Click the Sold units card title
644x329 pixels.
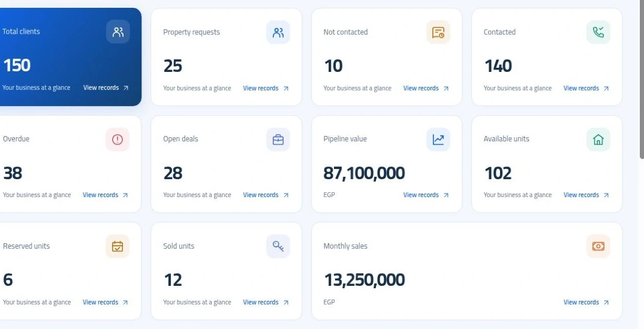coord(179,246)
